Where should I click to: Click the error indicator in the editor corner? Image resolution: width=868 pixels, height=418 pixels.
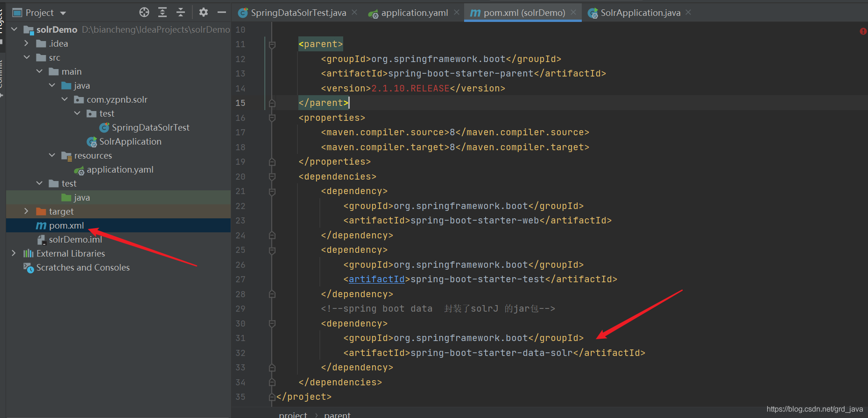pyautogui.click(x=863, y=31)
